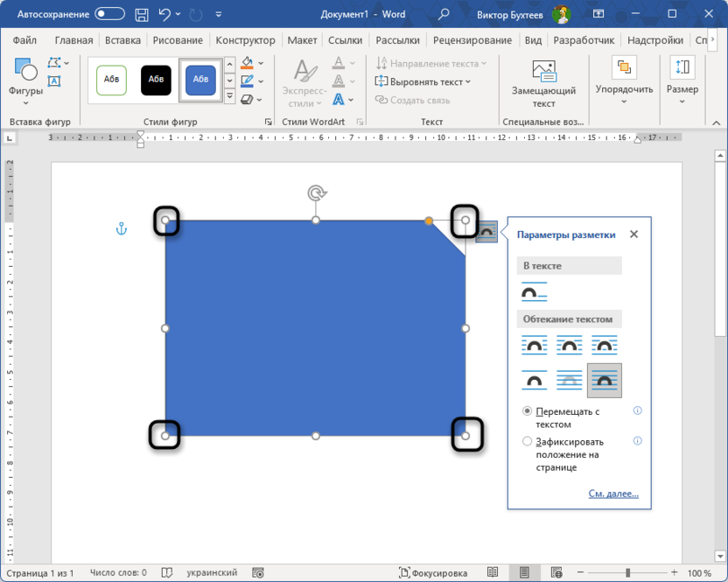Image resolution: width=728 pixels, height=582 pixels.
Task: Click the rotation handle above the shape
Action: click(316, 193)
